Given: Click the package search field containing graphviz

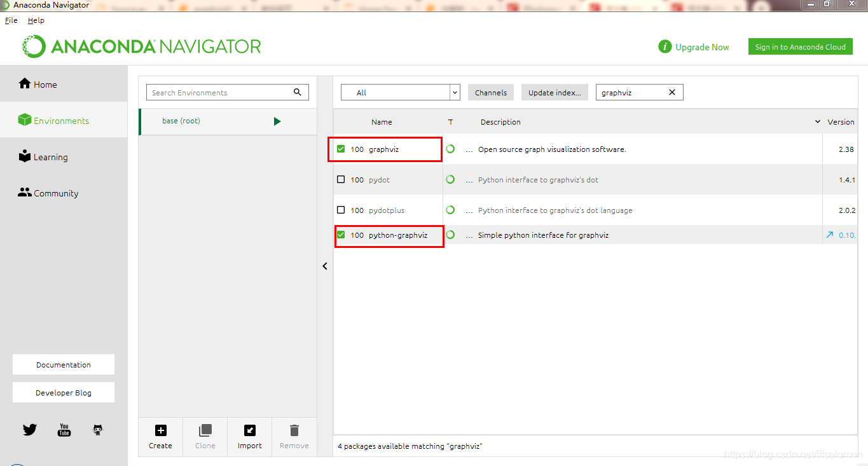Looking at the screenshot, I should [x=639, y=92].
